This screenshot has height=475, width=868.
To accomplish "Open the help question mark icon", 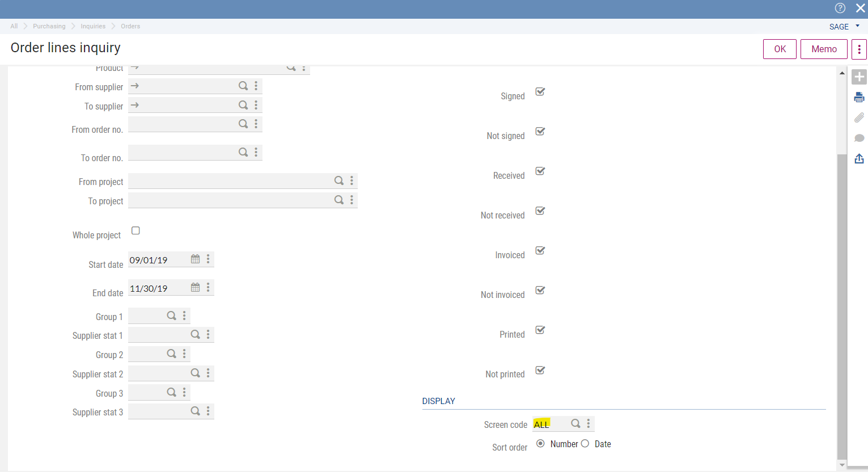I will click(x=840, y=8).
